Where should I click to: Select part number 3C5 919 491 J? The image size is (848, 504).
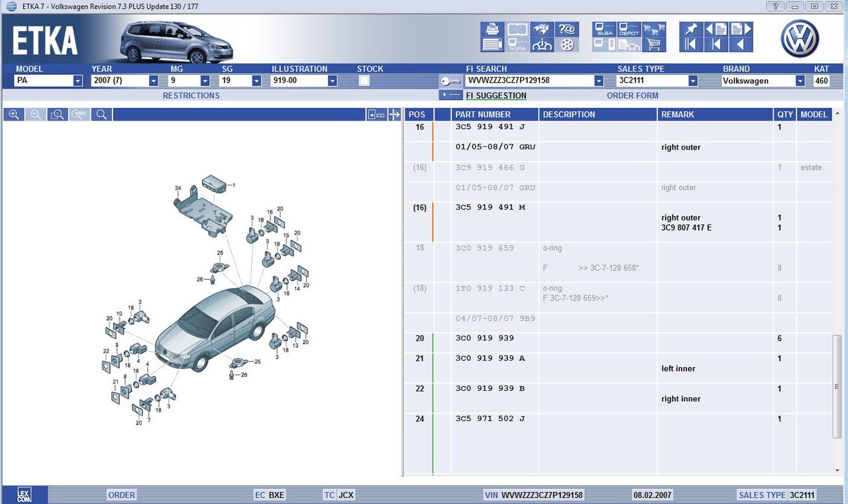click(x=490, y=127)
